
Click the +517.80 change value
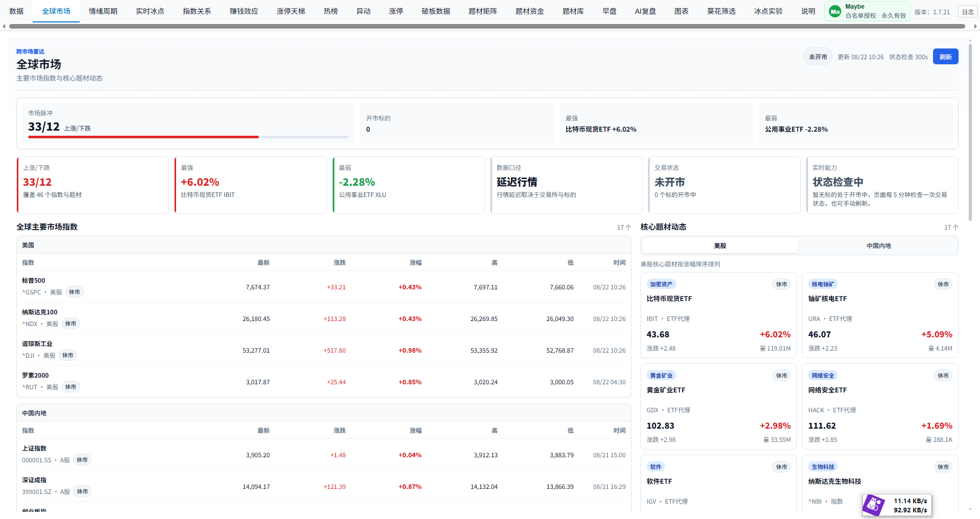[x=334, y=350]
